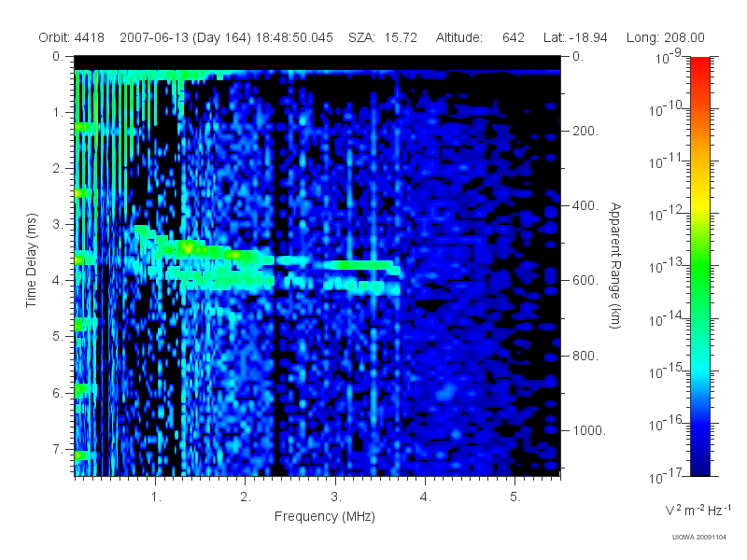Click the 10^-15 colorbar tick label
Screen dimensions: 747x560
[x=667, y=371]
